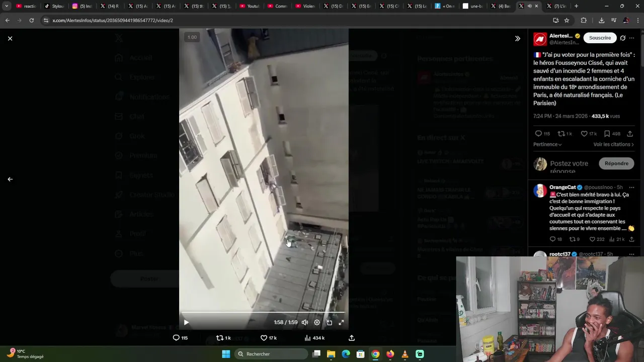Subscribe with the Souscrire button
This screenshot has height=362, width=644.
pyautogui.click(x=600, y=38)
